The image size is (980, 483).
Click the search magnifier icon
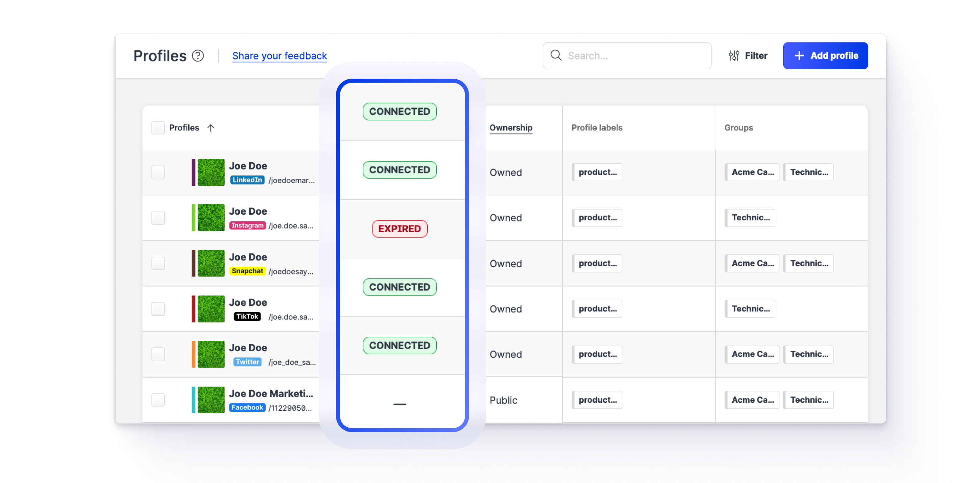pyautogui.click(x=556, y=56)
